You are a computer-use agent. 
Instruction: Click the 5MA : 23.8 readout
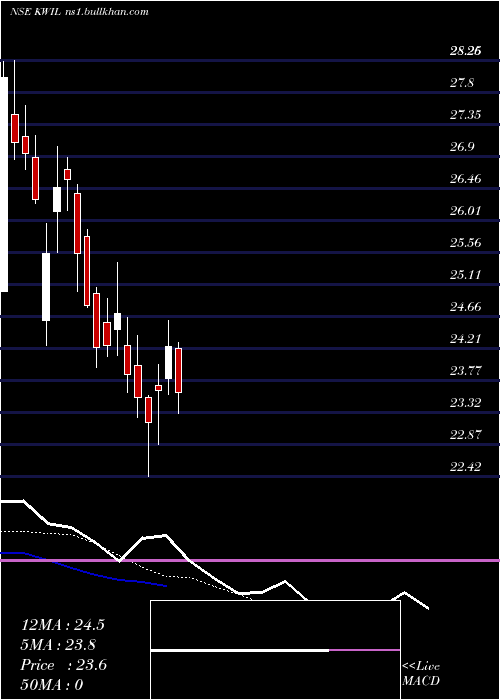click(x=59, y=645)
